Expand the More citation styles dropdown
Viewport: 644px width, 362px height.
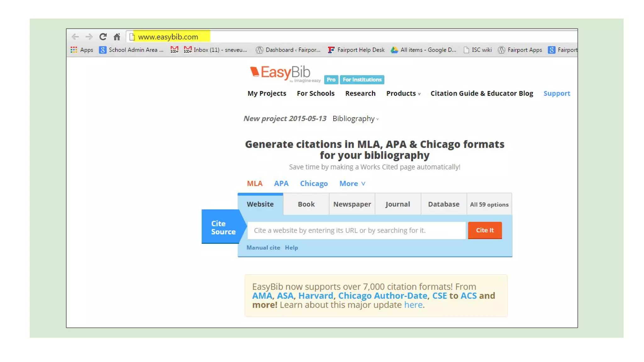352,184
